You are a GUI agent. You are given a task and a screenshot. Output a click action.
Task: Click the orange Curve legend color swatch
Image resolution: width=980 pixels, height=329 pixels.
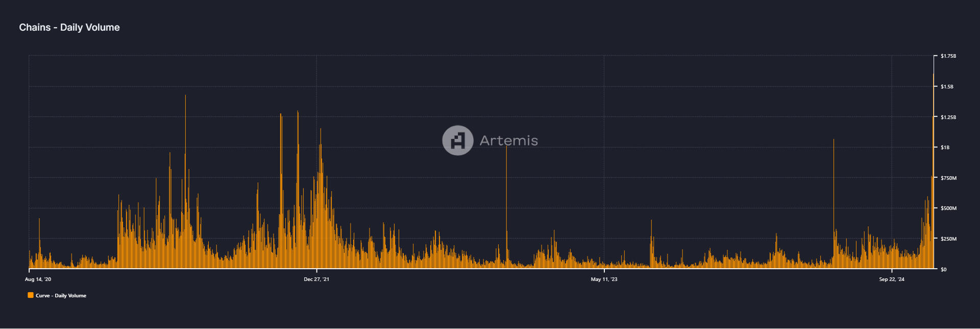point(31,295)
